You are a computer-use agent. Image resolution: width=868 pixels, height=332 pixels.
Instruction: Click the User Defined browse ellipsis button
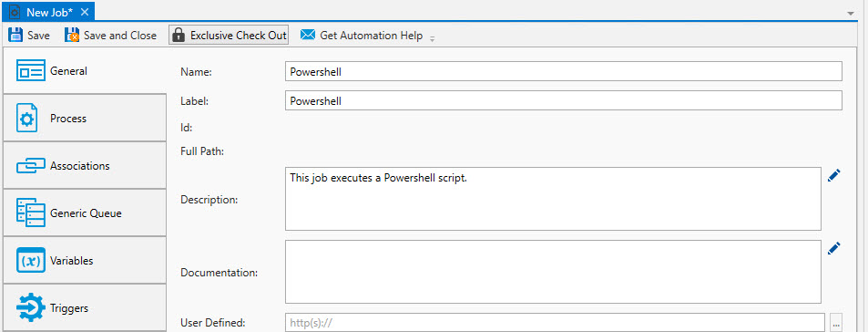coord(836,323)
